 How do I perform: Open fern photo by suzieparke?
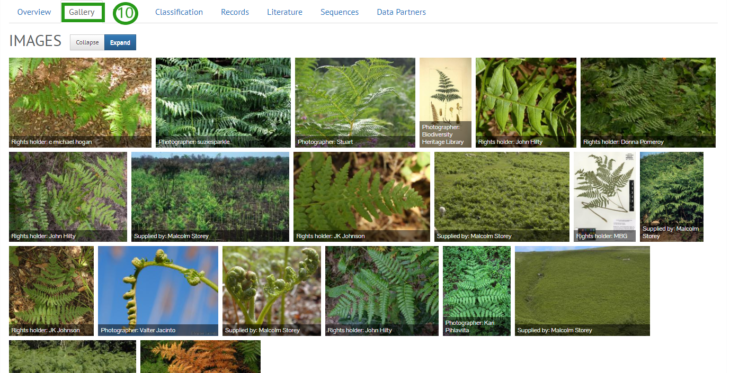point(223,102)
